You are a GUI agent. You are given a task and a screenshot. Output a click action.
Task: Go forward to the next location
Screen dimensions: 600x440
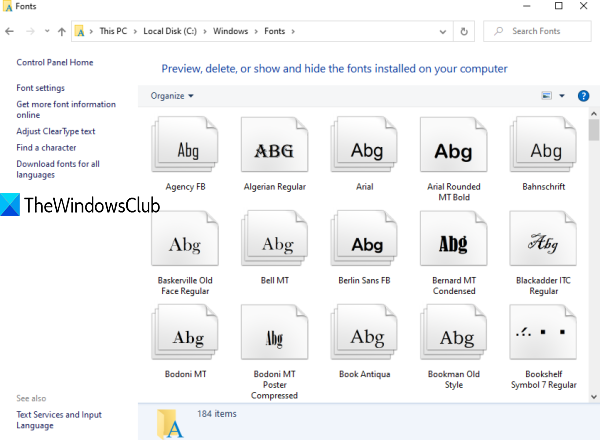tap(30, 31)
